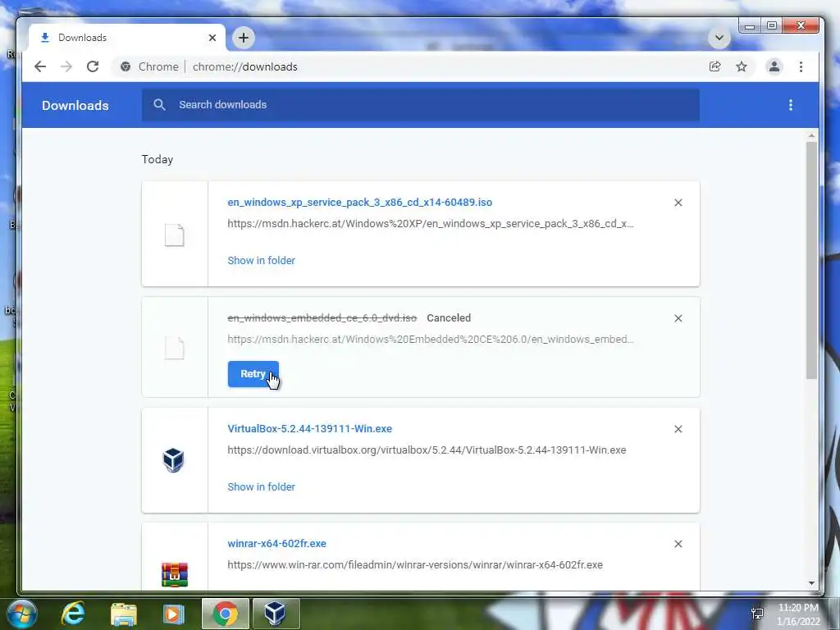Click the download.virtualbox.org source URL

(427, 450)
